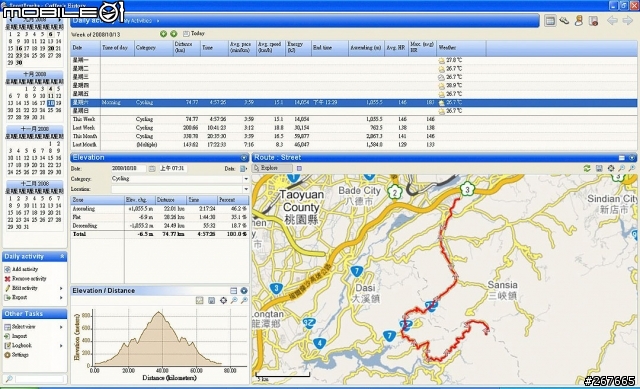
Task: Click the search field at bottom left
Action: (x=40, y=379)
